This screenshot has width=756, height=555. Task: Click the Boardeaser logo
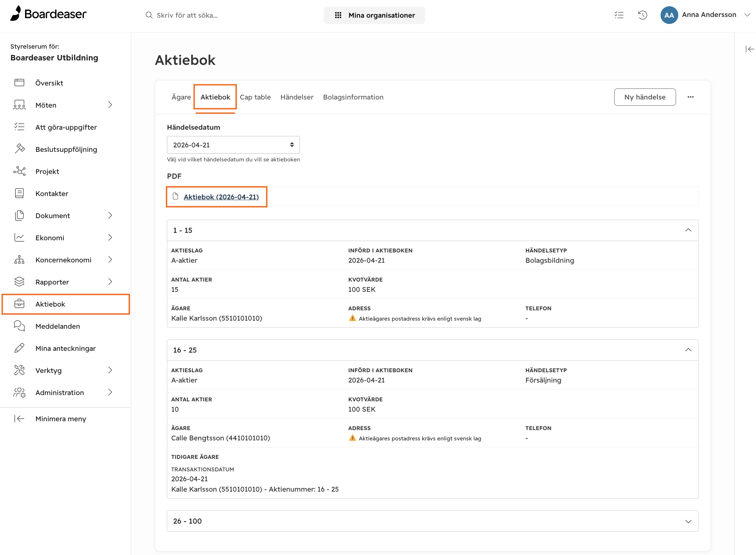(x=48, y=14)
